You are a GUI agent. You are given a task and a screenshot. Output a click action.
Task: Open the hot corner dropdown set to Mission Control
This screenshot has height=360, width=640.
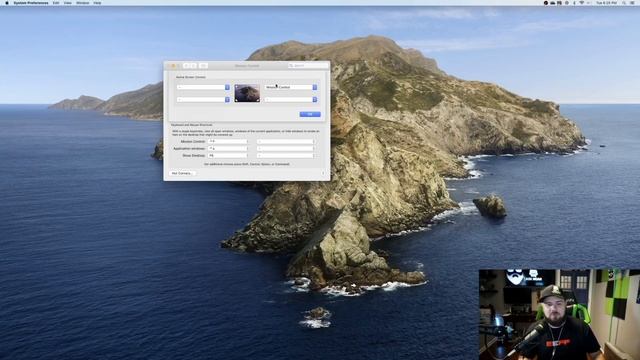click(x=291, y=87)
